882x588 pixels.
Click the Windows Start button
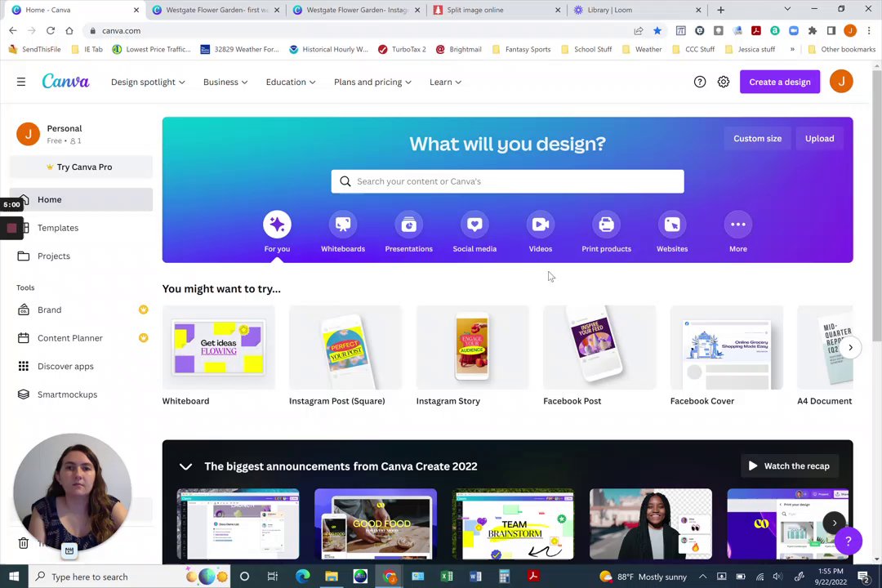pyautogui.click(x=14, y=577)
